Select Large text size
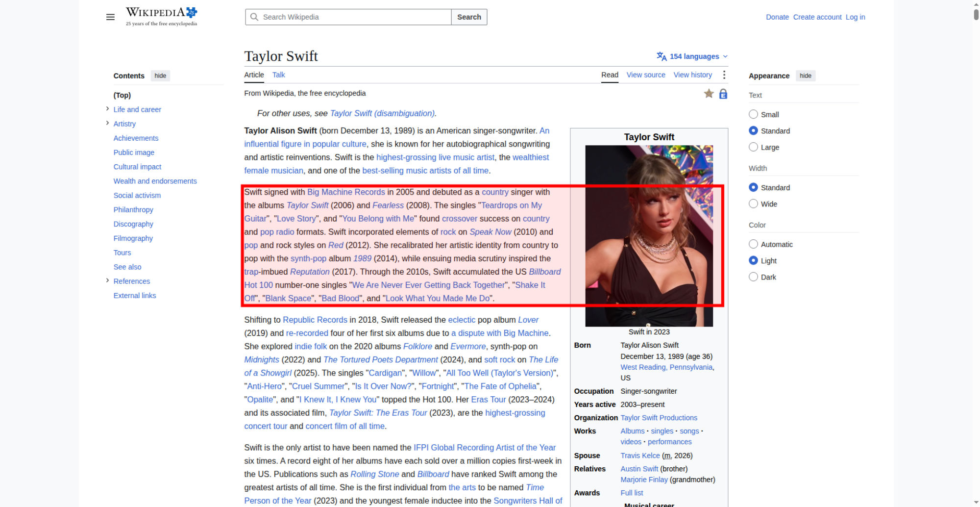Viewport: 980px width, 507px height. (x=753, y=147)
